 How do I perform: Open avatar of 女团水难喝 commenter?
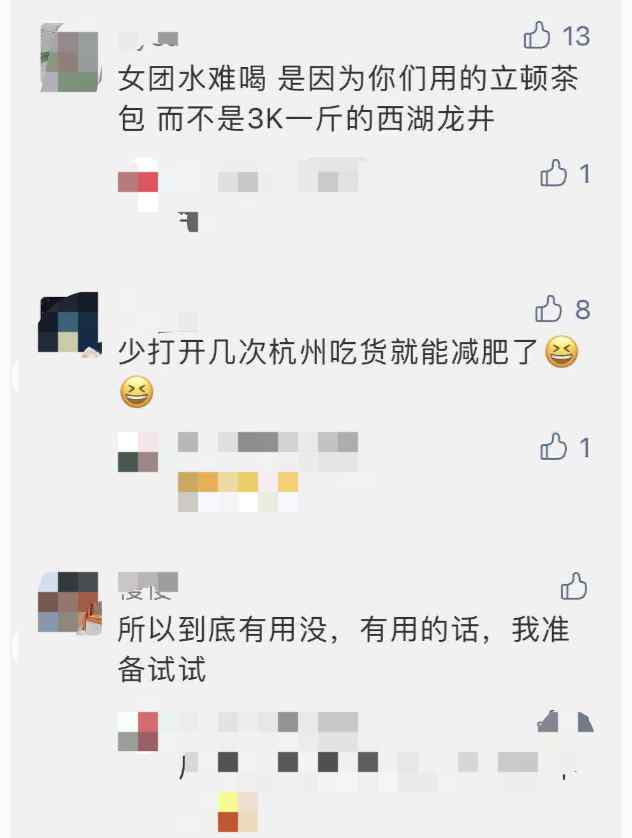click(69, 58)
